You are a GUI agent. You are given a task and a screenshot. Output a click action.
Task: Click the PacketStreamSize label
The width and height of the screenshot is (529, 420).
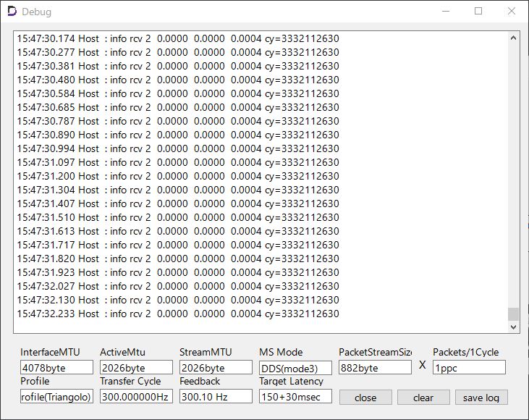pos(375,352)
